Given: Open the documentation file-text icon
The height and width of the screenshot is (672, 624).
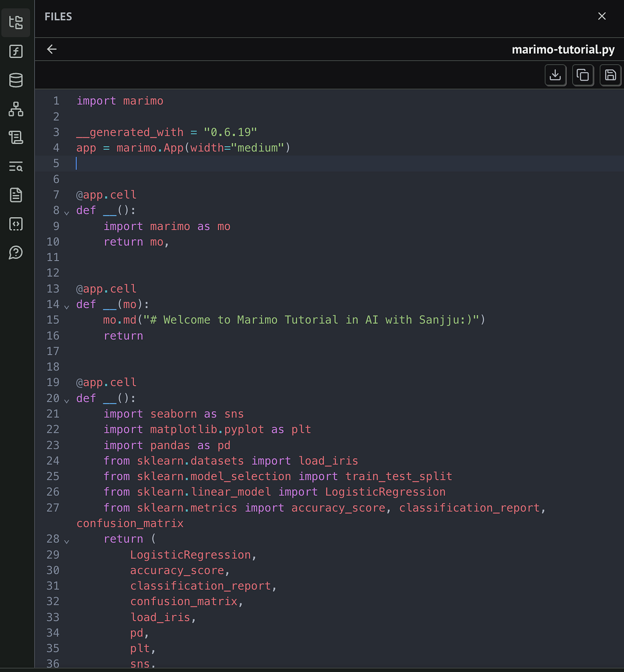Looking at the screenshot, I should point(16,195).
